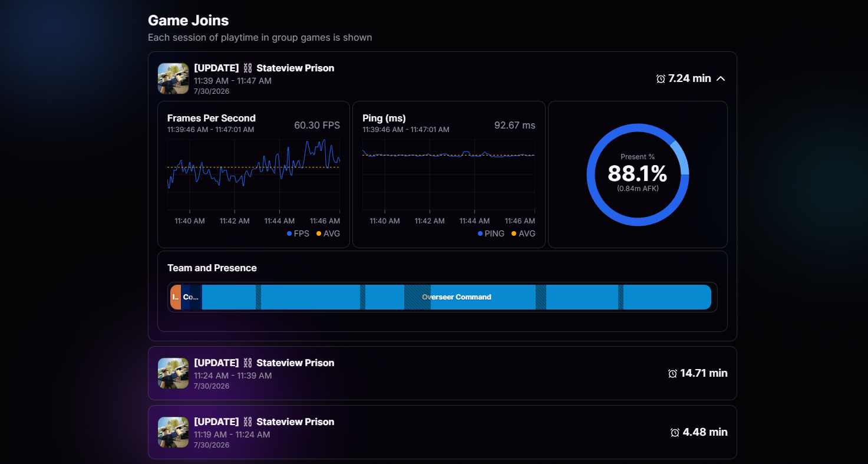Click the Frames Per Second line chart
This screenshot has height=464, width=868.
[253, 175]
